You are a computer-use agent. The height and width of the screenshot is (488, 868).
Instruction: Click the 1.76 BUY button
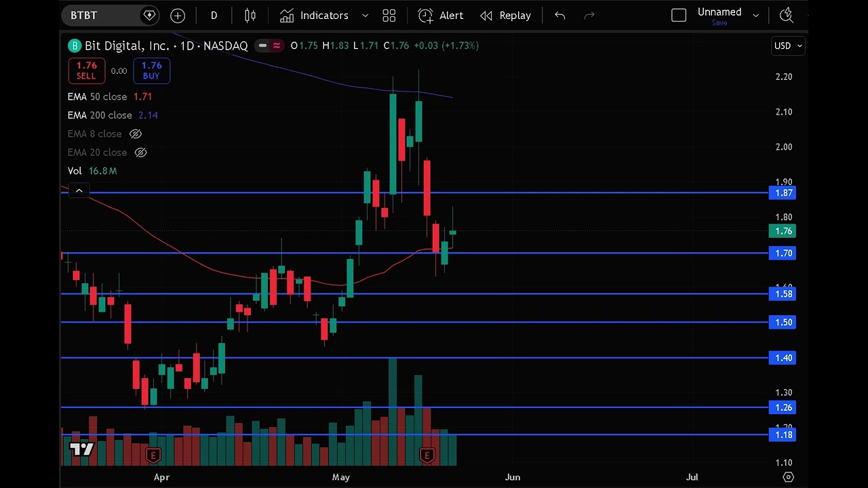[x=151, y=70]
